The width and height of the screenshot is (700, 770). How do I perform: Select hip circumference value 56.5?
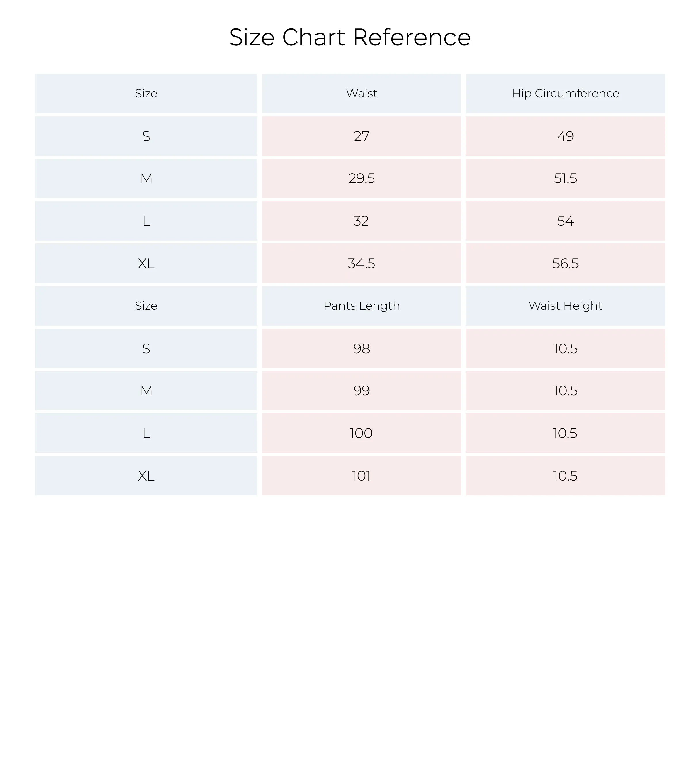pos(565,264)
